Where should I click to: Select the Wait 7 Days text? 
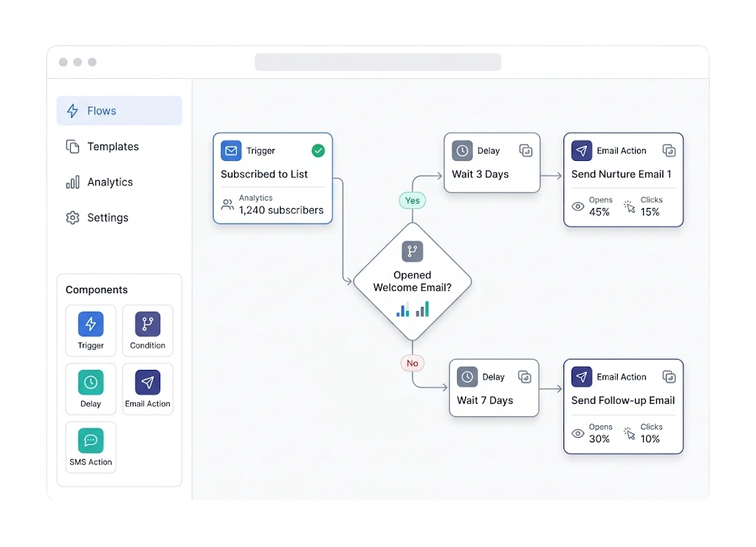click(x=485, y=400)
